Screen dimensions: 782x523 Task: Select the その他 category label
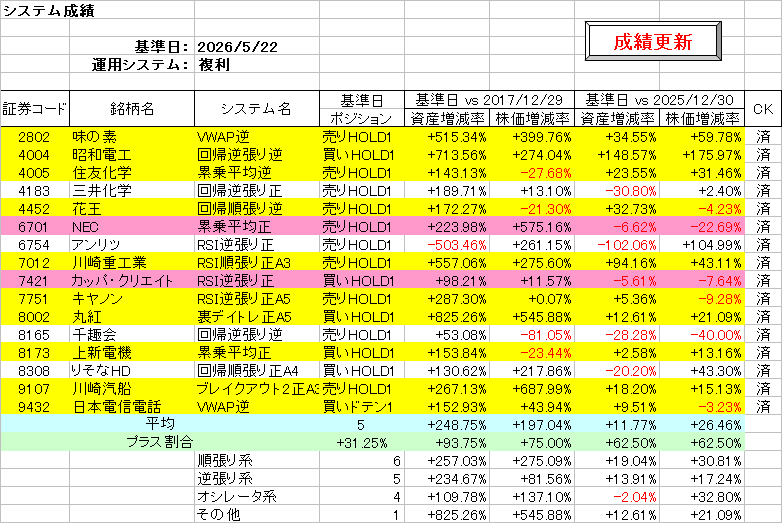pos(257,514)
